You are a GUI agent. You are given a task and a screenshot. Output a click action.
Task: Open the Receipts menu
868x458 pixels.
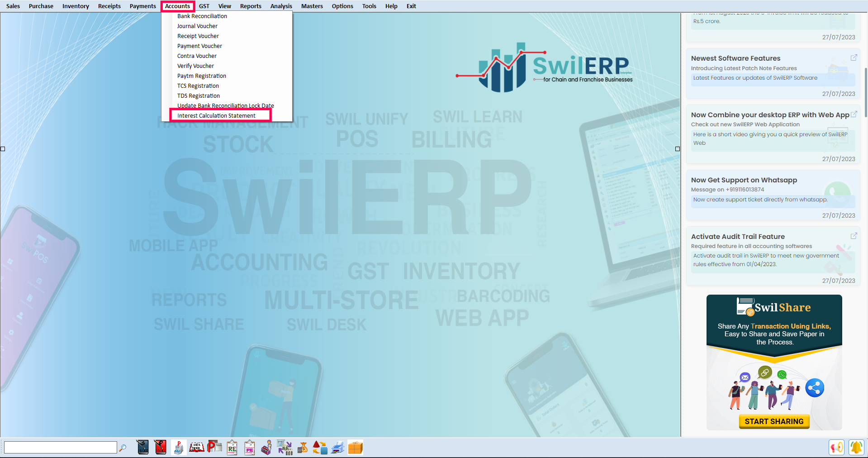coord(109,6)
